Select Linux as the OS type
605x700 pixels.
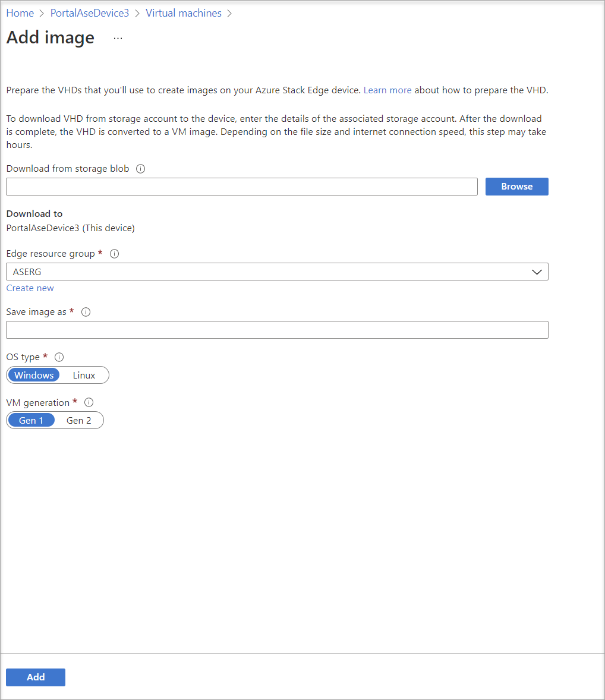pyautogui.click(x=83, y=375)
